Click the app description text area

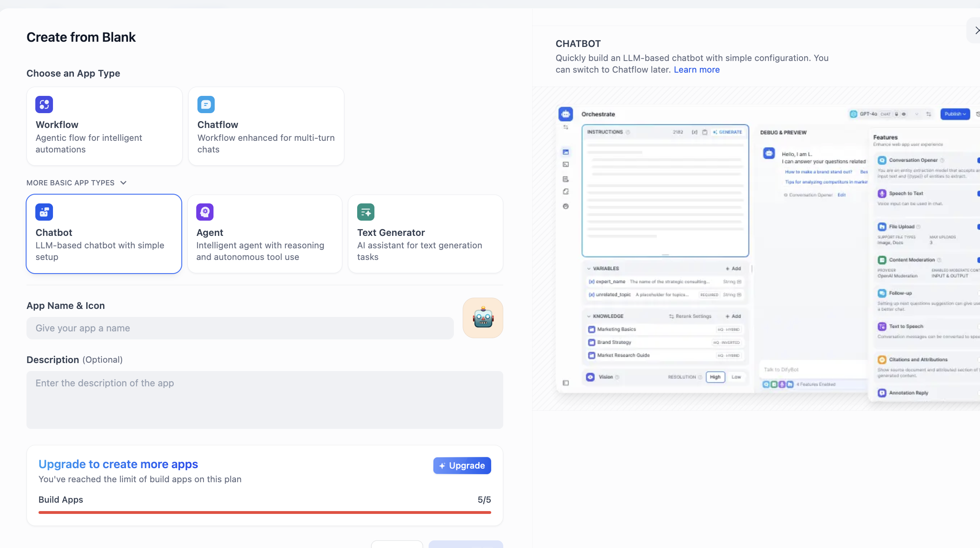pos(265,400)
